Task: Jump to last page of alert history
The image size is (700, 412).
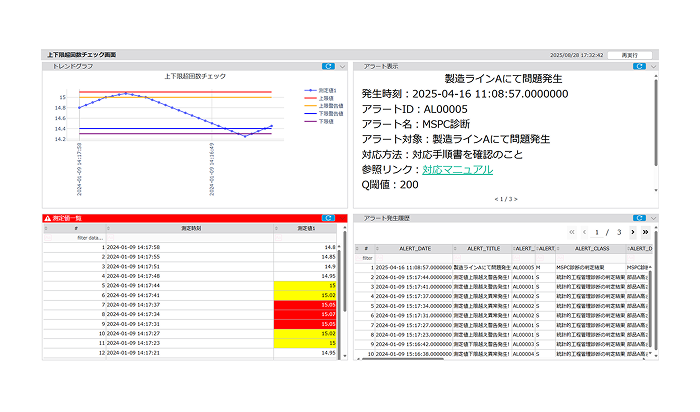Action: 645,232
